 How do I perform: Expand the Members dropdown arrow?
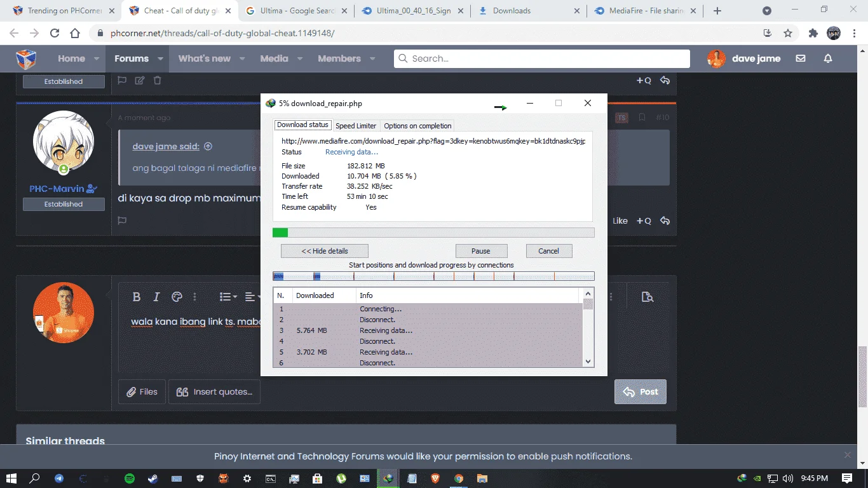[x=373, y=58]
